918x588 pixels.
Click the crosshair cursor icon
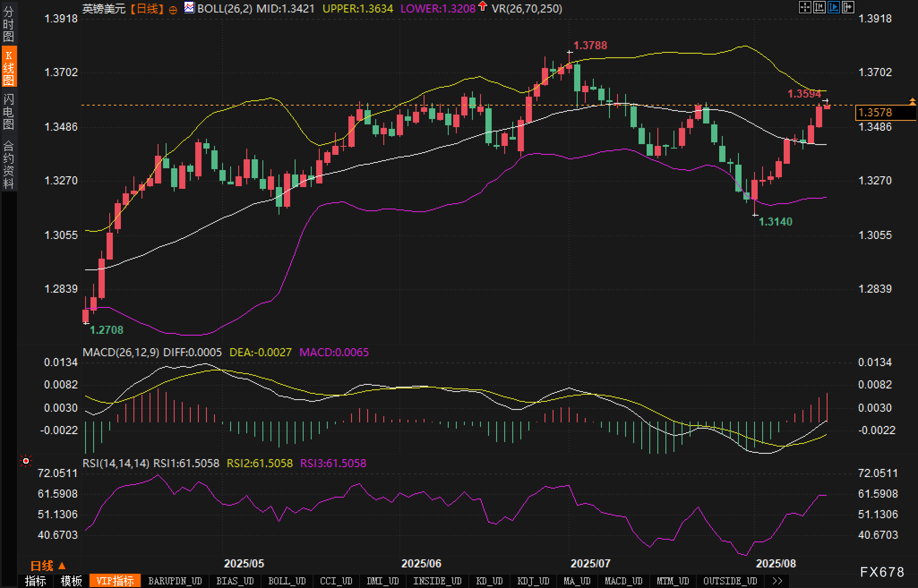tap(805, 7)
